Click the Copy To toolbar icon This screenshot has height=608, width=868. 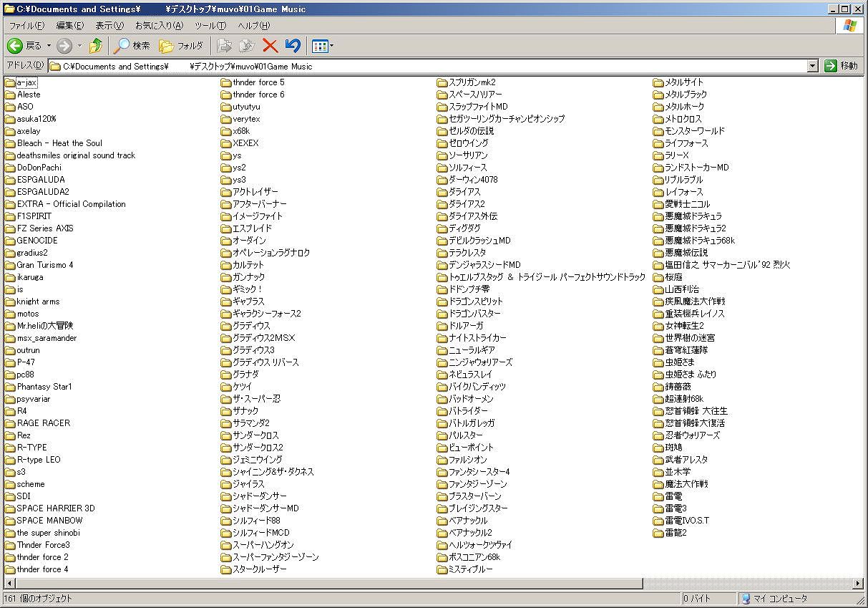[x=247, y=46]
